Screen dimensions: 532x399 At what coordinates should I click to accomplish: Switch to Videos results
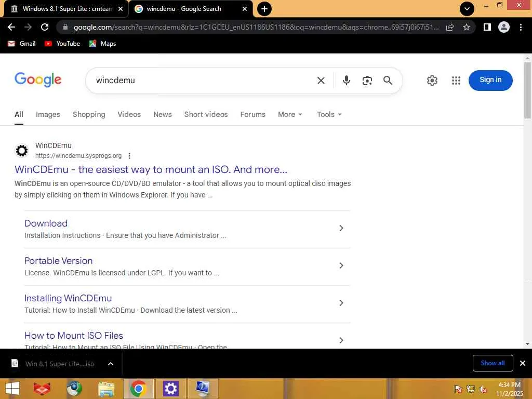pyautogui.click(x=129, y=115)
